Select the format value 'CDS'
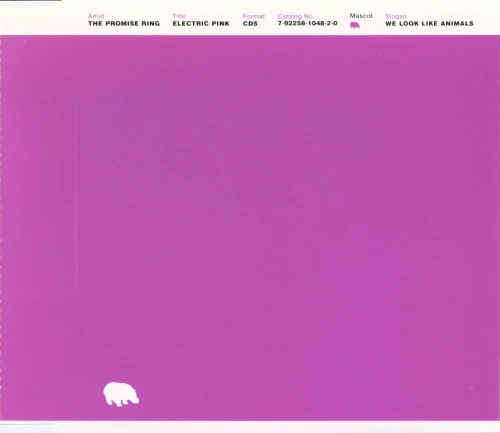The image size is (500, 433). (250, 23)
